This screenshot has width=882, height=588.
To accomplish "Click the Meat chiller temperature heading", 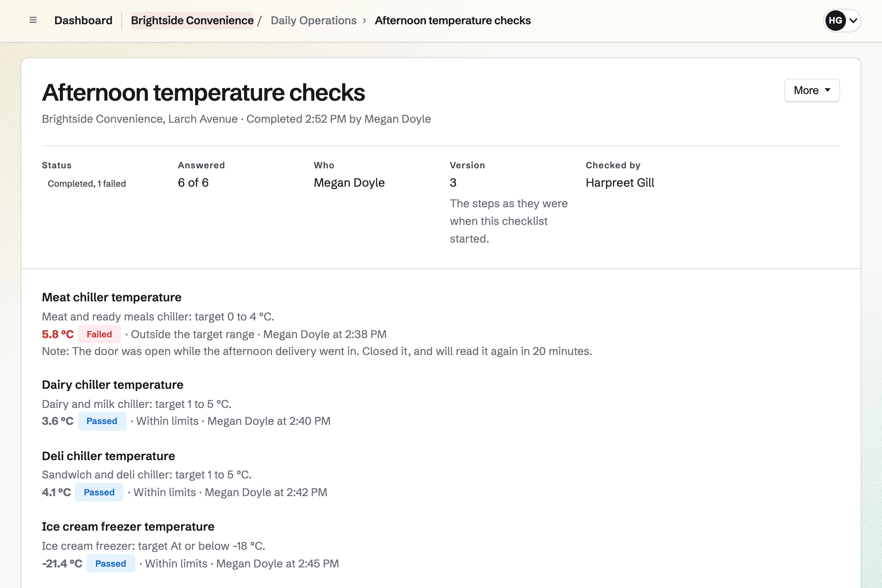I will (112, 297).
